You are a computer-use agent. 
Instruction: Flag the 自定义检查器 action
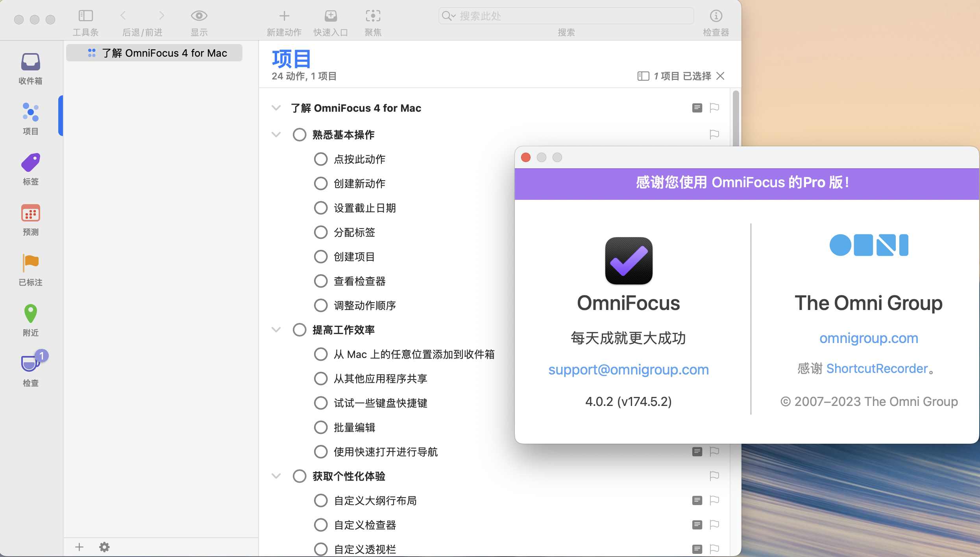coord(714,525)
